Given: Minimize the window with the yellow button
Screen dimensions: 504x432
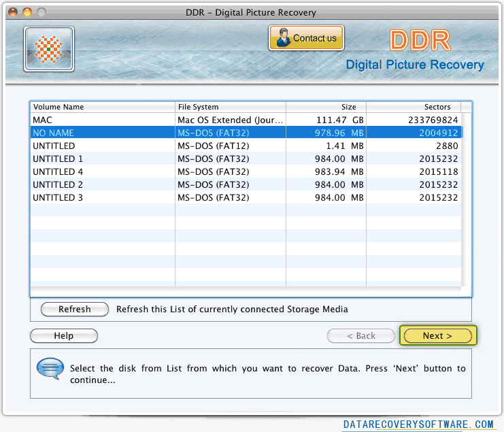Looking at the screenshot, I should pos(27,12).
